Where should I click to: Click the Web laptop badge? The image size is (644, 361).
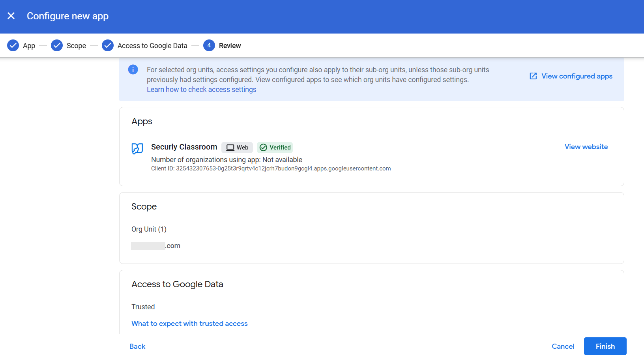pyautogui.click(x=237, y=148)
